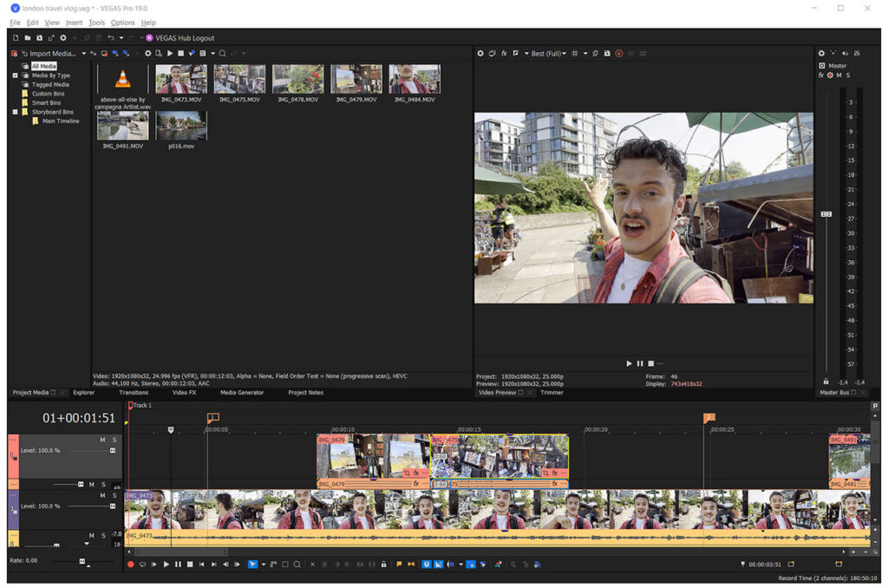Image resolution: width=888 pixels, height=588 pixels.
Task: Open the Tools menu
Action: click(96, 23)
